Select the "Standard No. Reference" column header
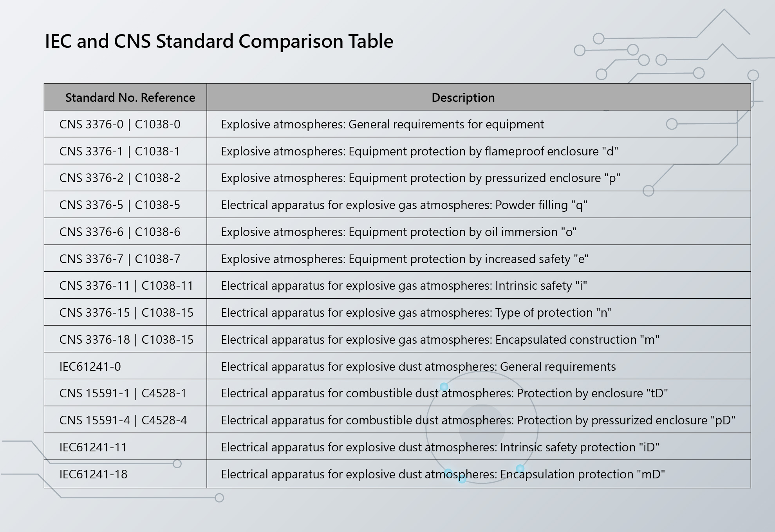775x532 pixels. tap(130, 97)
